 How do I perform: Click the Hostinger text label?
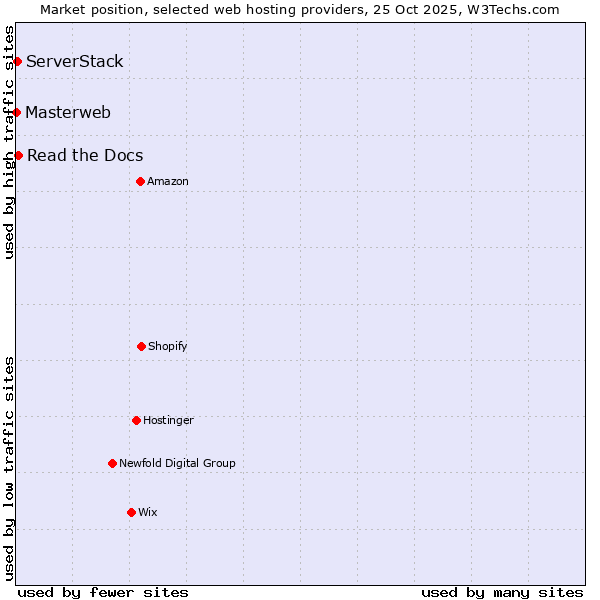pyautogui.click(x=168, y=420)
